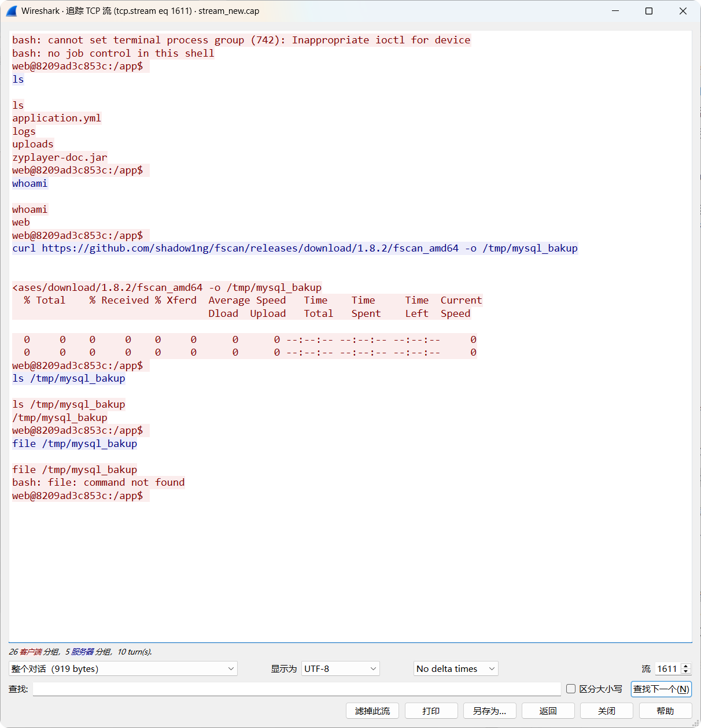This screenshot has height=728, width=701.
Task: Click the 帮助 help button
Action: coord(666,711)
